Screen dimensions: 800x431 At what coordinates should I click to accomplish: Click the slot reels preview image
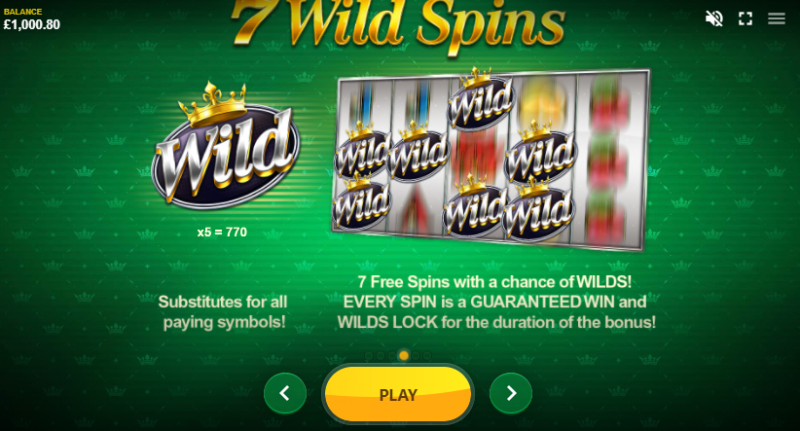490,159
